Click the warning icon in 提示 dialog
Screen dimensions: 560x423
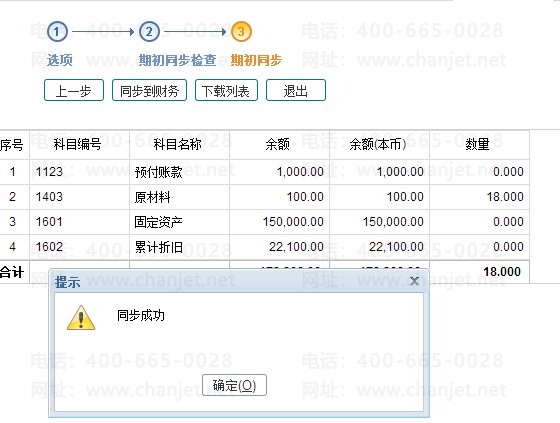pyautogui.click(x=81, y=318)
